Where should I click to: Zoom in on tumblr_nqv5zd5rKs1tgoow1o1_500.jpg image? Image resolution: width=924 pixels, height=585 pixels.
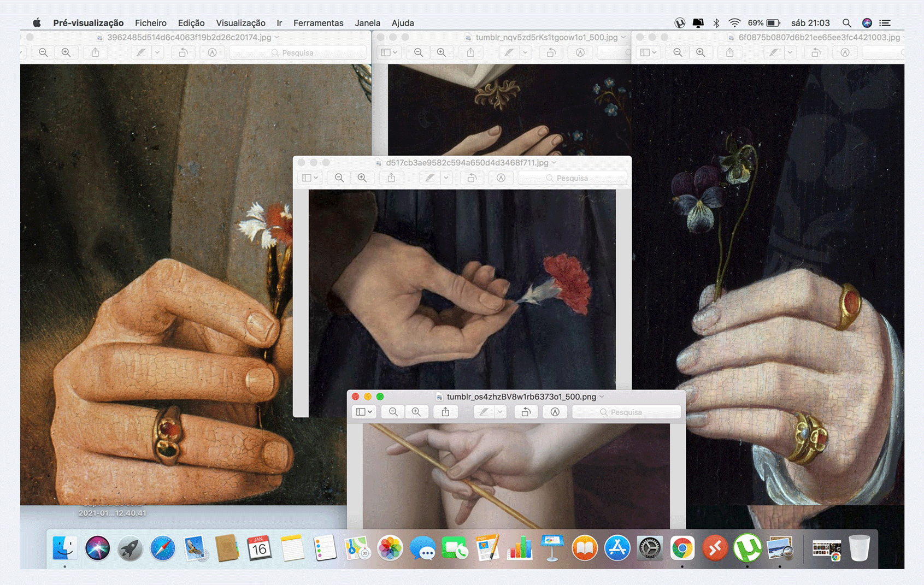[x=442, y=52]
